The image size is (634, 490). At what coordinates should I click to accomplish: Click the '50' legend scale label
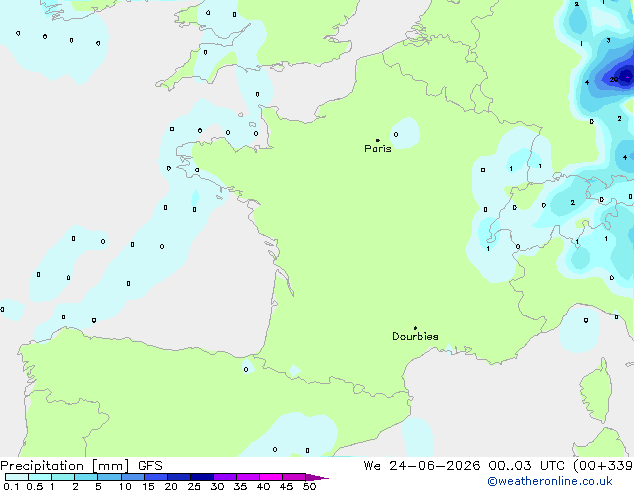[309, 486]
